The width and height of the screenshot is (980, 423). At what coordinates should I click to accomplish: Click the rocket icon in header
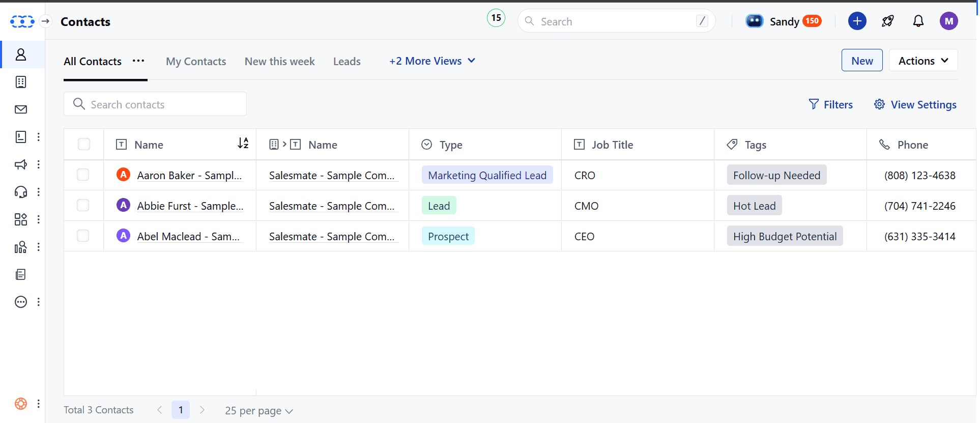click(x=887, y=21)
